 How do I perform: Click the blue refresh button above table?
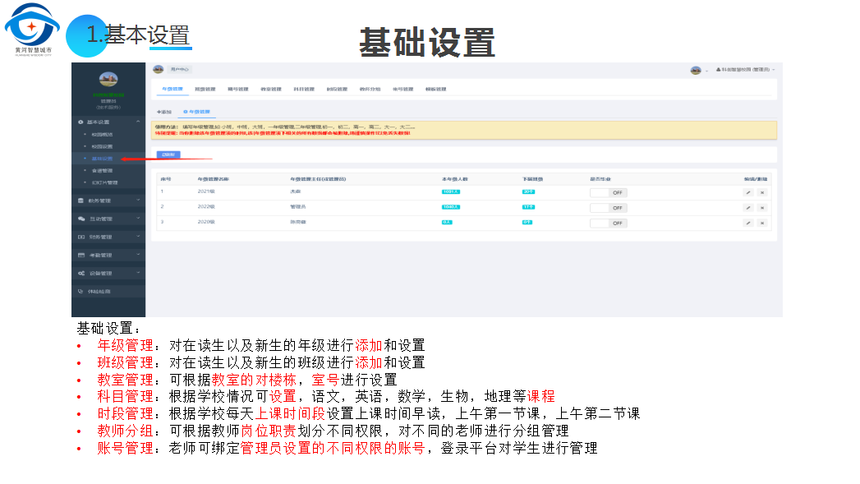tap(168, 155)
